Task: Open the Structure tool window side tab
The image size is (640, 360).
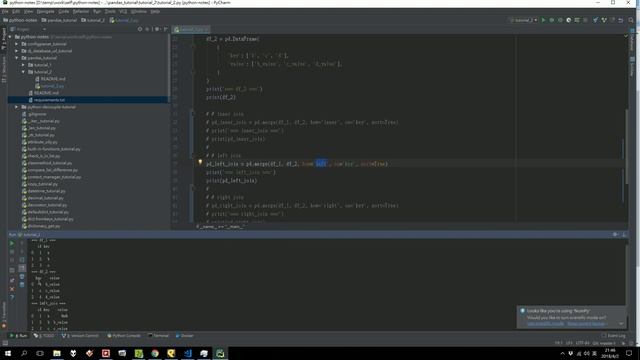Action: pyautogui.click(x=4, y=69)
